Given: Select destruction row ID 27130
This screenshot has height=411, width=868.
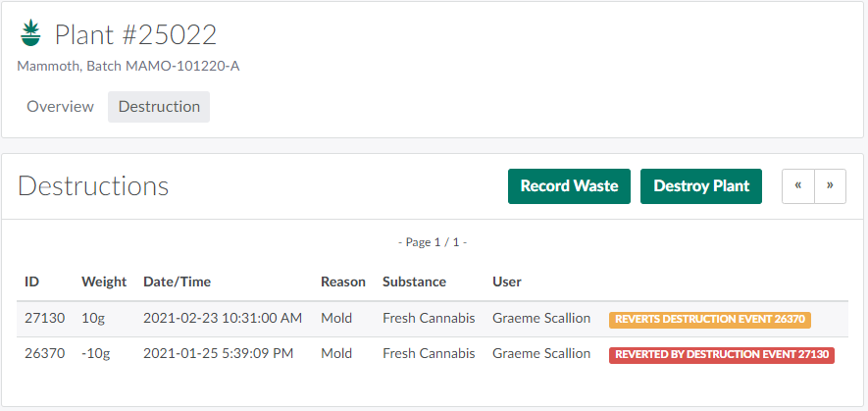Looking at the screenshot, I should pos(45,318).
